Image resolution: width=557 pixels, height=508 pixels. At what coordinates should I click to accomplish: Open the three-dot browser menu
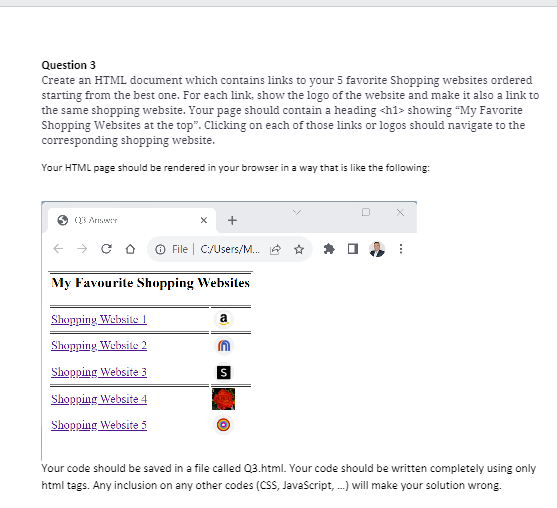[x=401, y=249]
